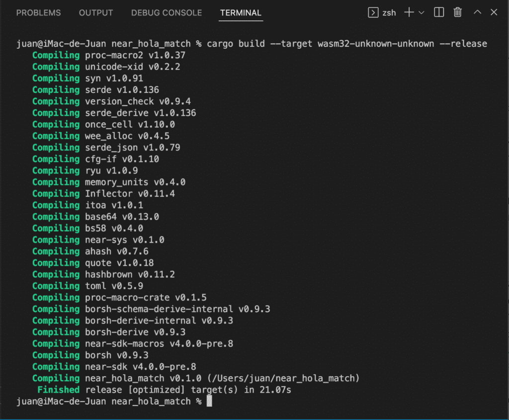Split the terminal panel
Screen dimensions: 509x420
pyautogui.click(x=439, y=12)
